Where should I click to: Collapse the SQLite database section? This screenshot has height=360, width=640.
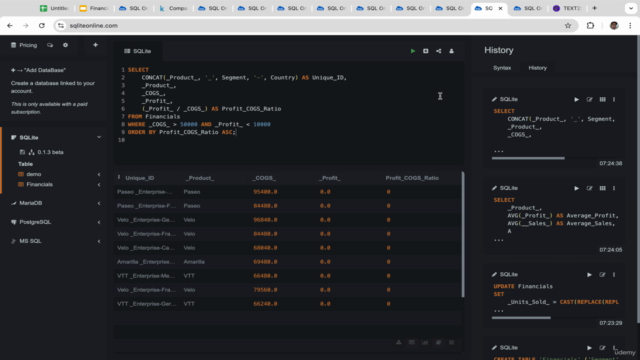click(99, 138)
